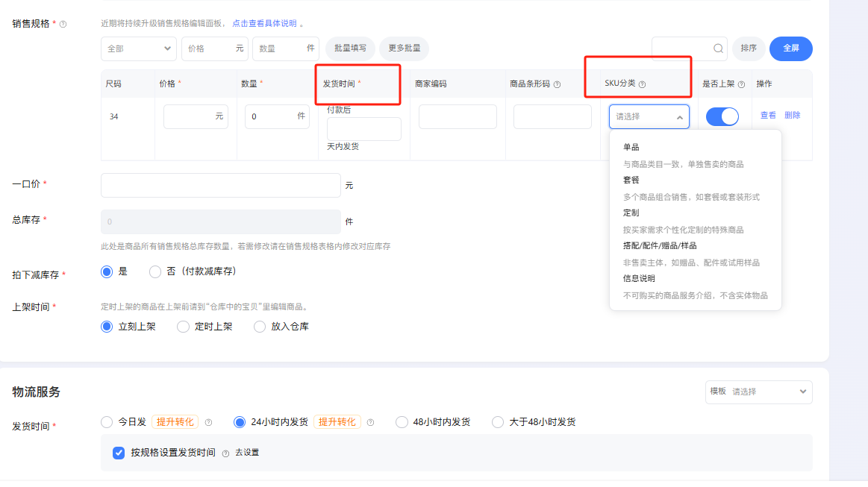Click the blue 全屏 button

[791, 48]
